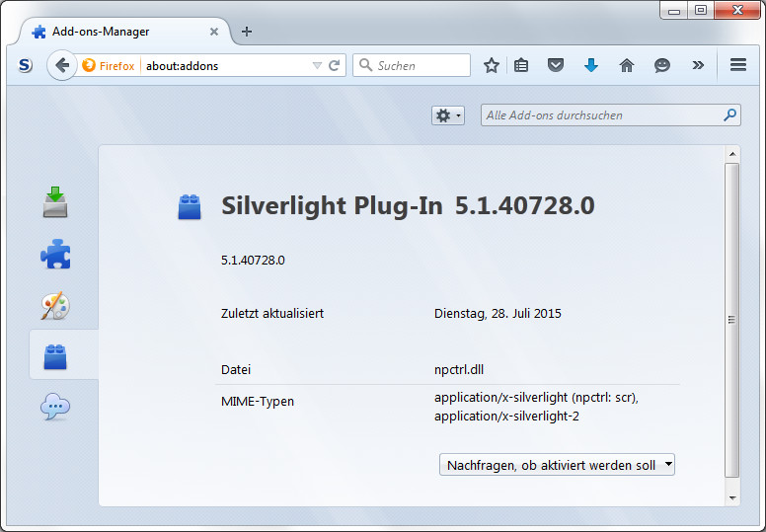Open the Services speech bubble category
Viewport: 766px width, 532px height.
(55, 407)
